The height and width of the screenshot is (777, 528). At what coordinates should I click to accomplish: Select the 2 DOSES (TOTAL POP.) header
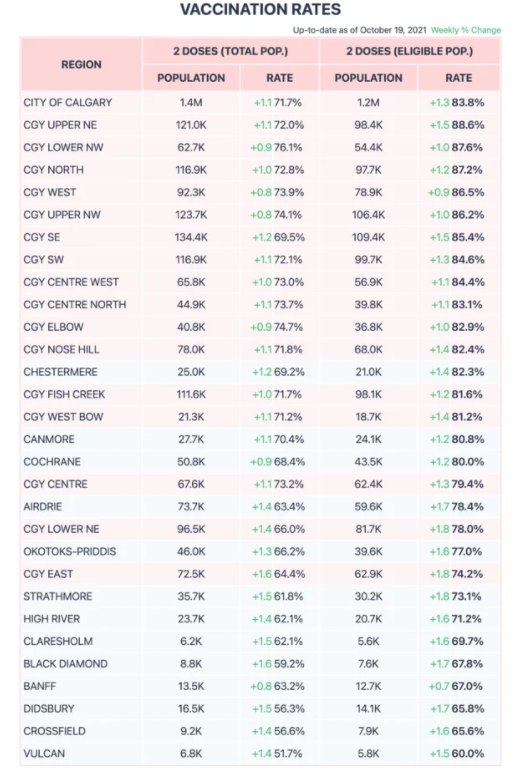point(230,51)
